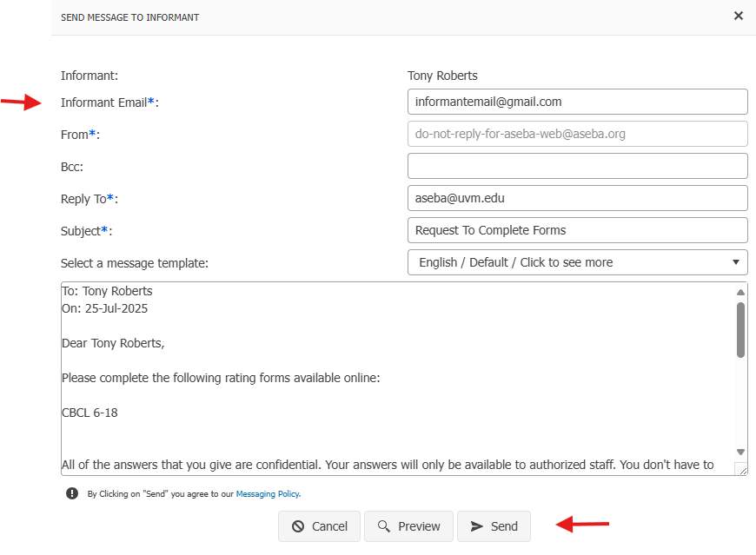Viewport: 756px width, 555px height.
Task: Click the resize handle of message text area
Action: pos(742,470)
